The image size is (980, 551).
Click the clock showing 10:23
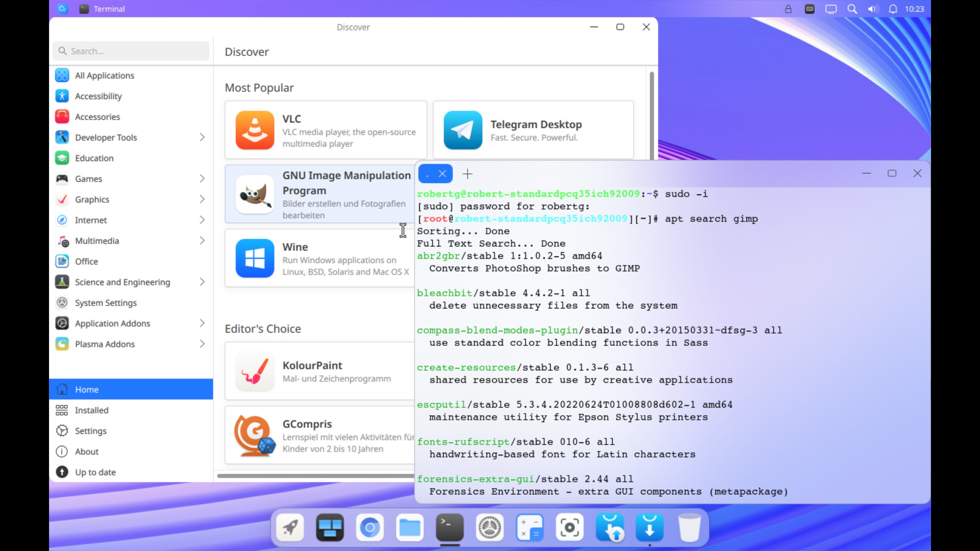(x=915, y=9)
